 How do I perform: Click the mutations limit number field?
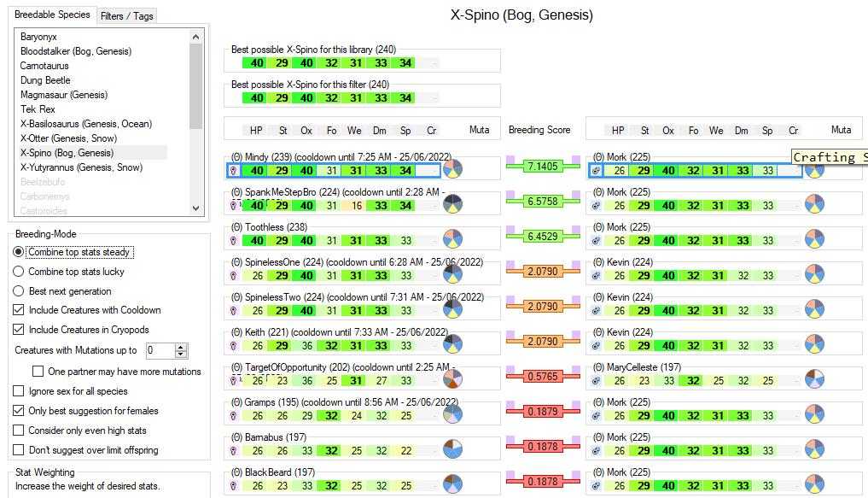[x=160, y=350]
